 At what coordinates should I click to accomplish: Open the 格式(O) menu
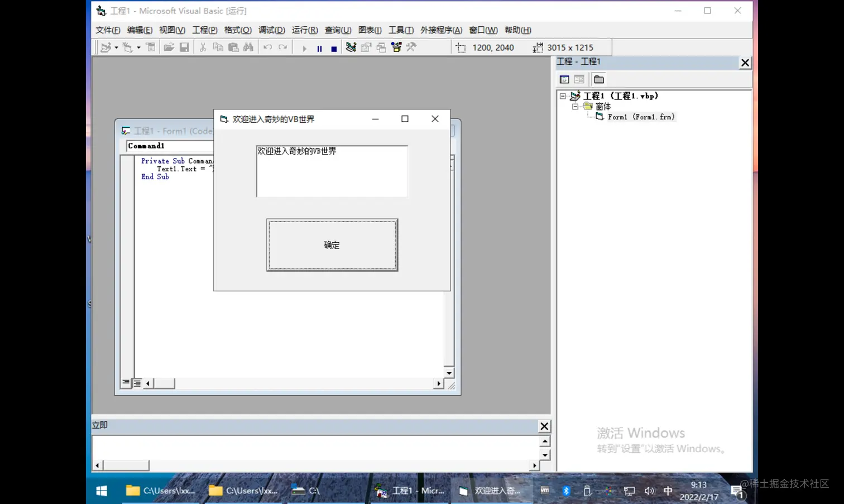click(x=238, y=30)
